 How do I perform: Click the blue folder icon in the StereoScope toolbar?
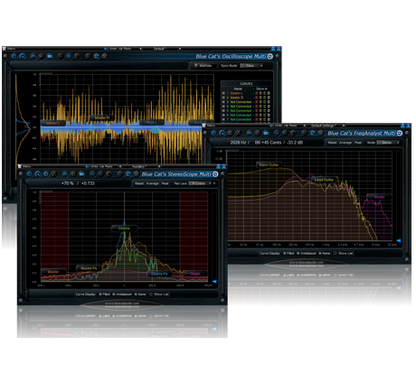(x=82, y=174)
